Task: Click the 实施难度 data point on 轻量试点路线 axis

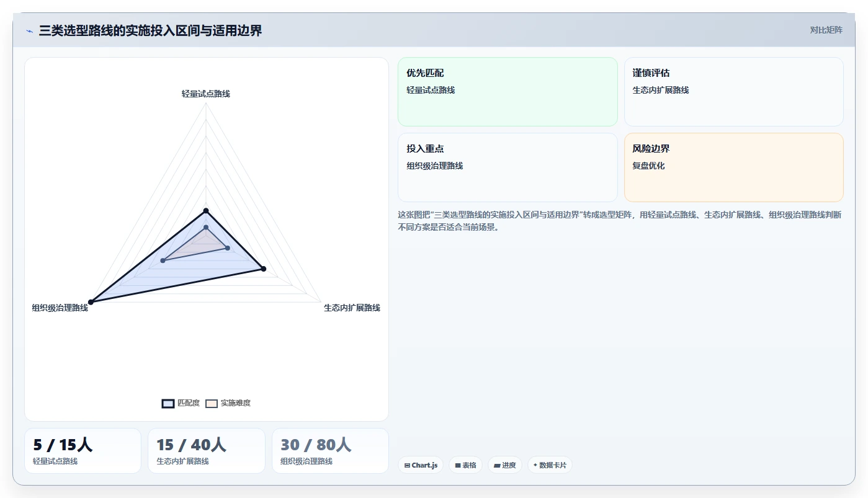Action: click(206, 228)
